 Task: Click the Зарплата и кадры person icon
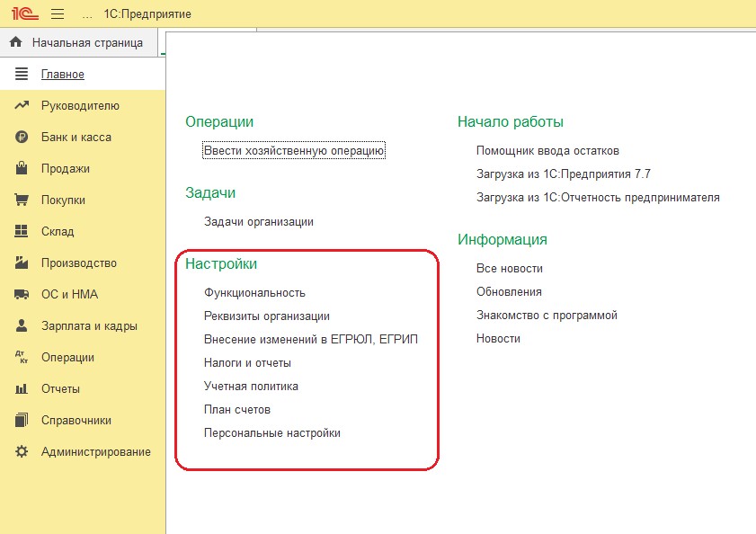(22, 325)
